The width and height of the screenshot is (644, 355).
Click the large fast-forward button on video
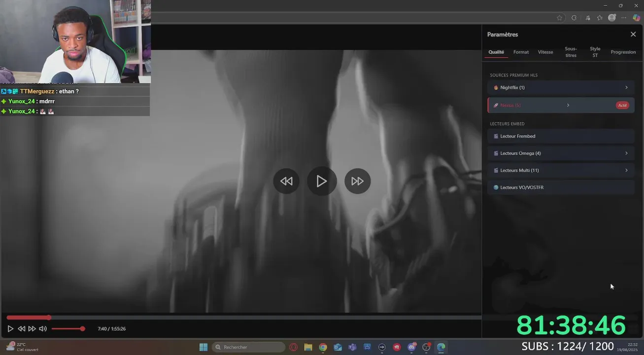pyautogui.click(x=357, y=181)
